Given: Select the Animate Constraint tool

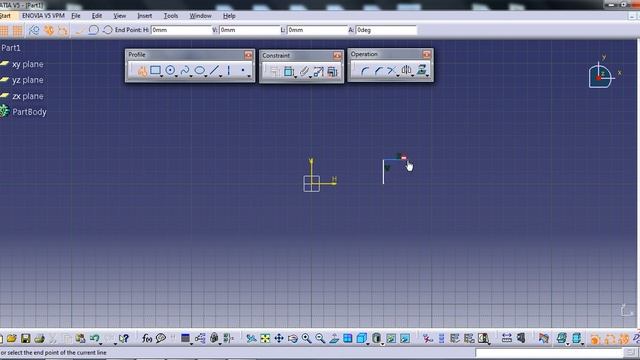Looking at the screenshot, I should point(318,72).
